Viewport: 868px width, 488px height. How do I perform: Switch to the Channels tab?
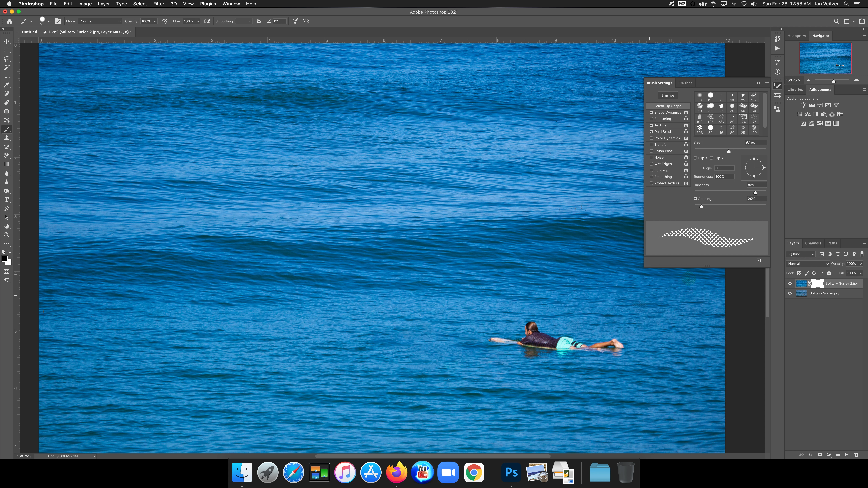813,243
